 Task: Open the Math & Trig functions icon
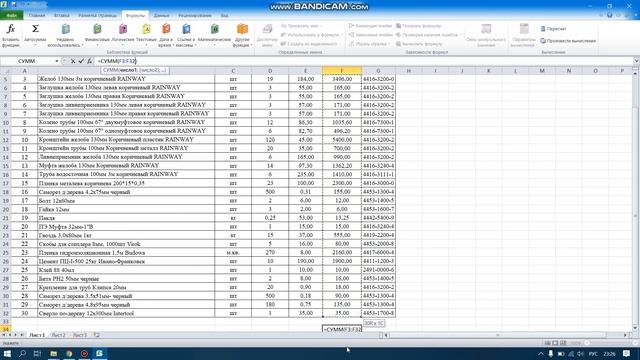[214, 29]
